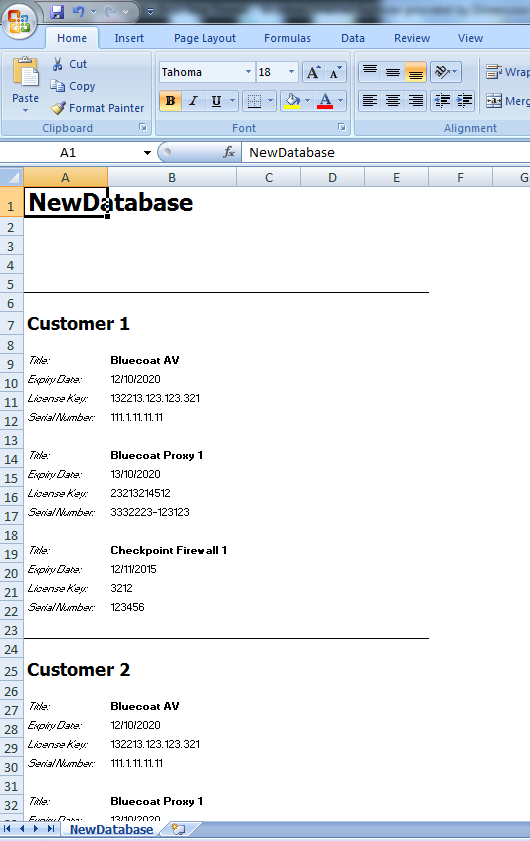Click the Checkpoint Firewall 1 cell

coord(168,550)
